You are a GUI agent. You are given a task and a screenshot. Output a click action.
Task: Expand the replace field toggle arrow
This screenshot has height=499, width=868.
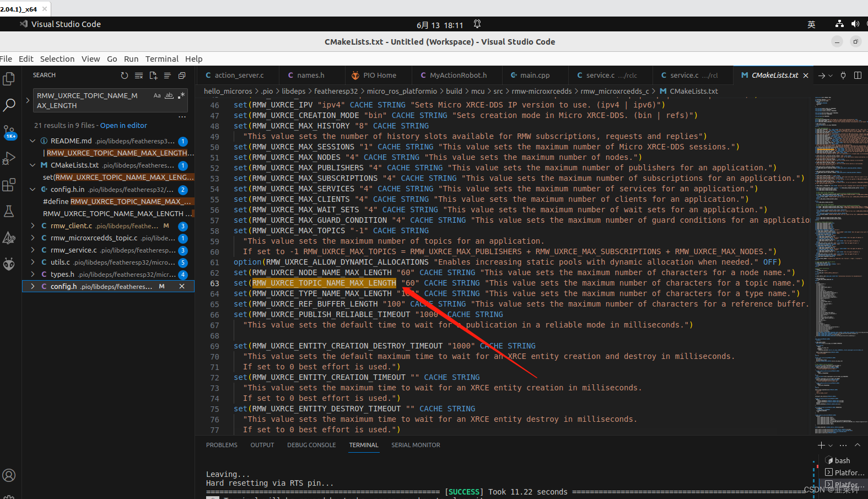click(x=28, y=100)
